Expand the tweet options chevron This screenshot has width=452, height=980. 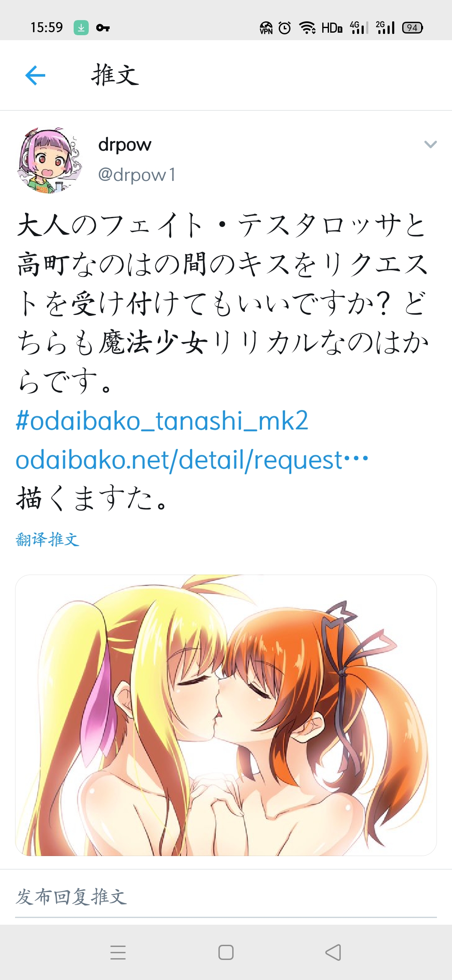[430, 144]
